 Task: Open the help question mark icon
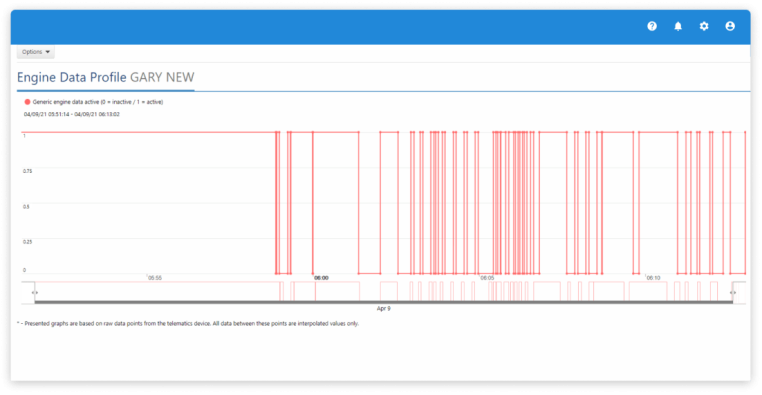[x=652, y=26]
